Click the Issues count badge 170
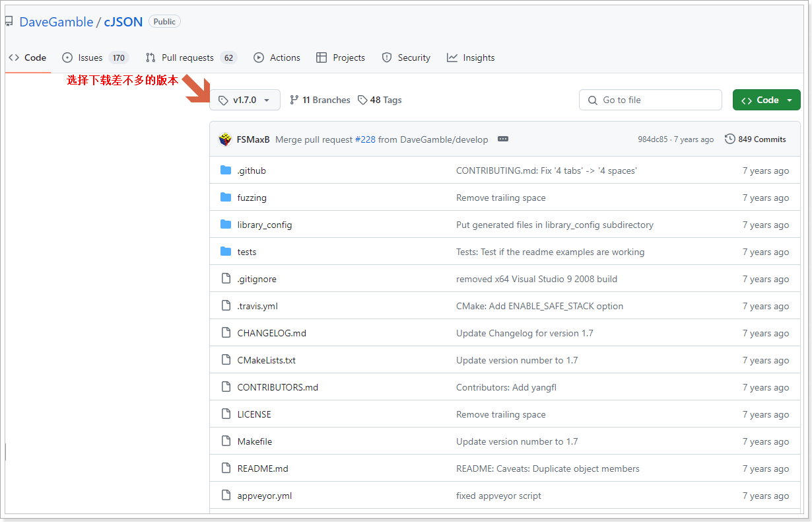Screen dimensions: 812x522 pyautogui.click(x=119, y=57)
